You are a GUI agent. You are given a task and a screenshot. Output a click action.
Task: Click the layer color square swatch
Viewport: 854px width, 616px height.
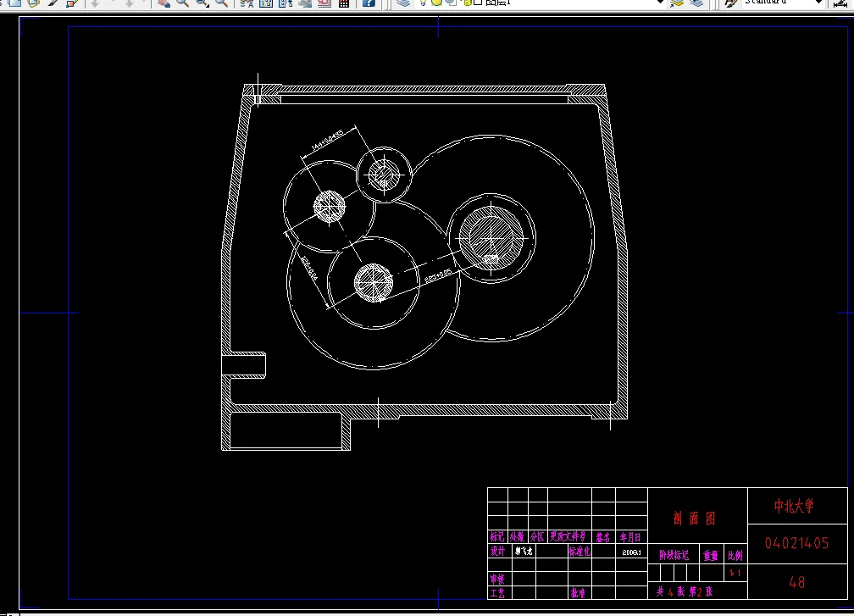click(x=478, y=3)
